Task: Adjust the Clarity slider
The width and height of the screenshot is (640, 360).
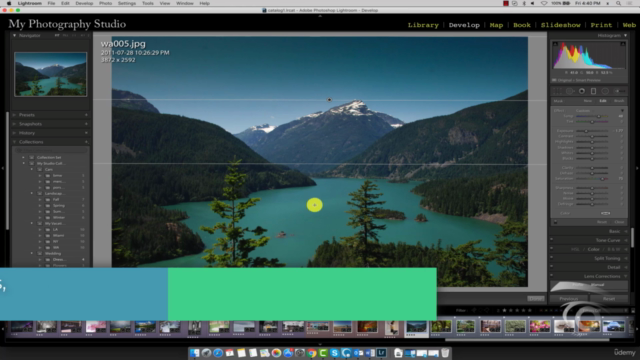Action: tap(592, 167)
